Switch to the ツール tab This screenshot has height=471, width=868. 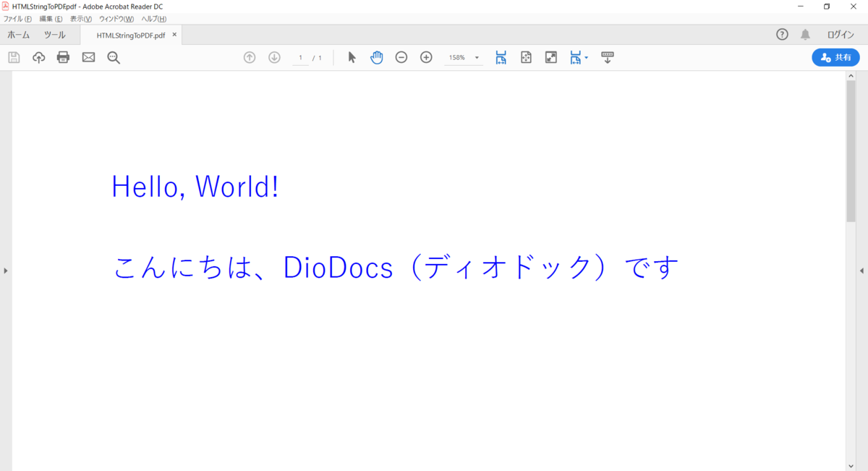click(54, 35)
